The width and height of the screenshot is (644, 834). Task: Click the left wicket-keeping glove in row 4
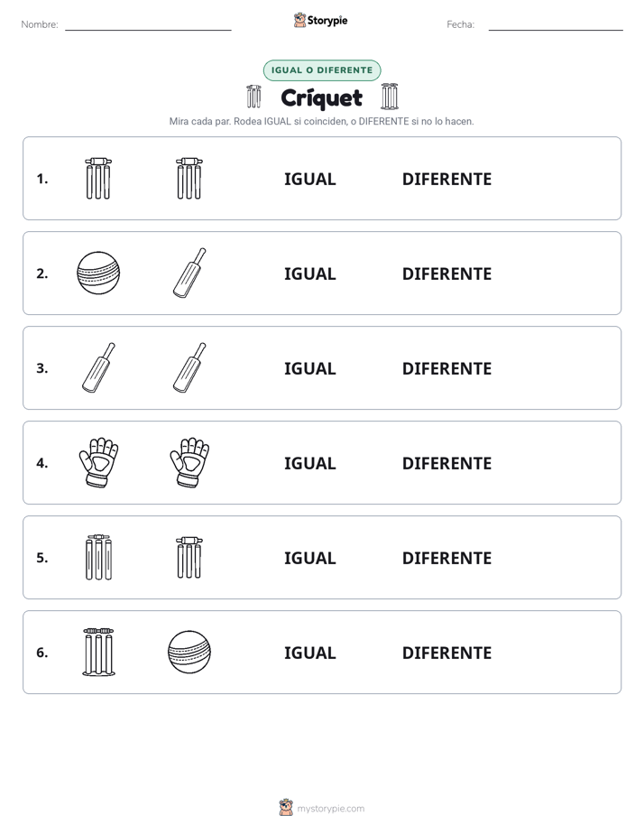point(99,462)
